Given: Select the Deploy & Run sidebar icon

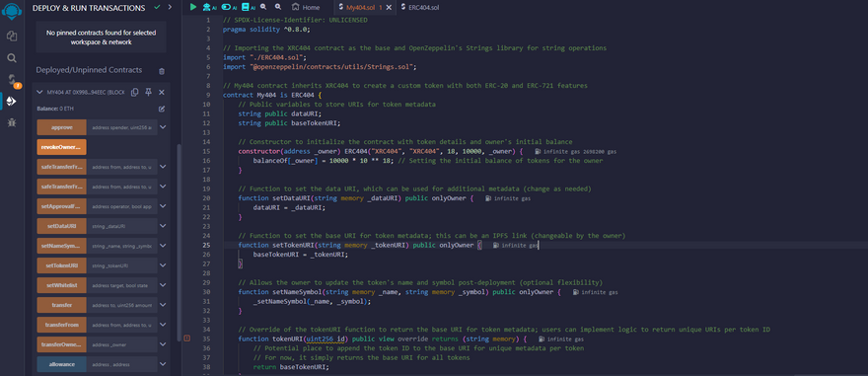Looking at the screenshot, I should 12,102.
